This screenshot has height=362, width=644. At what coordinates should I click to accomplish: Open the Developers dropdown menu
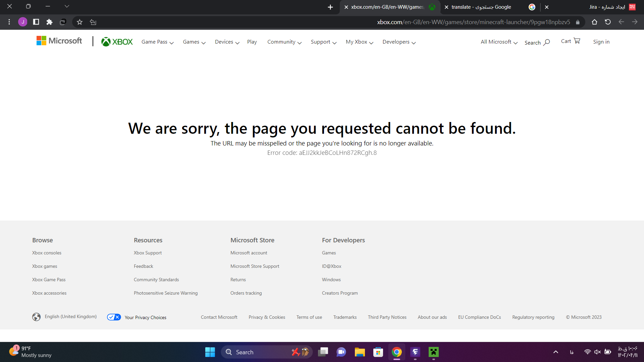[399, 42]
